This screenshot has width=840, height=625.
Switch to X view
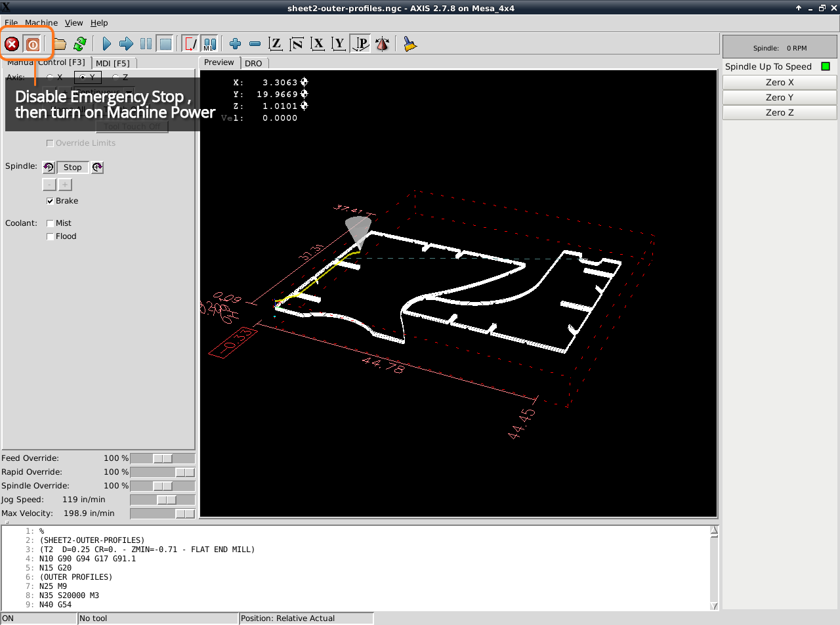[x=318, y=44]
